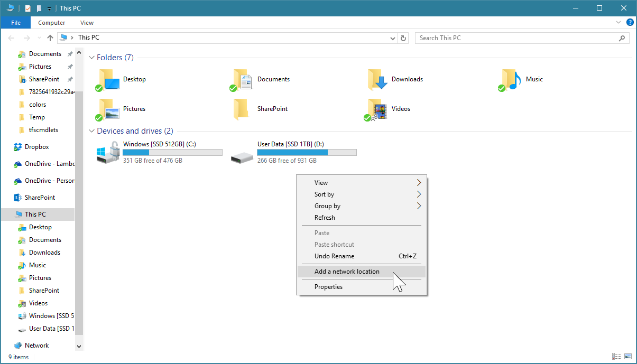Choose Undo Rename in the context menu
Viewport: 637px width, 364px height.
[x=362, y=256]
